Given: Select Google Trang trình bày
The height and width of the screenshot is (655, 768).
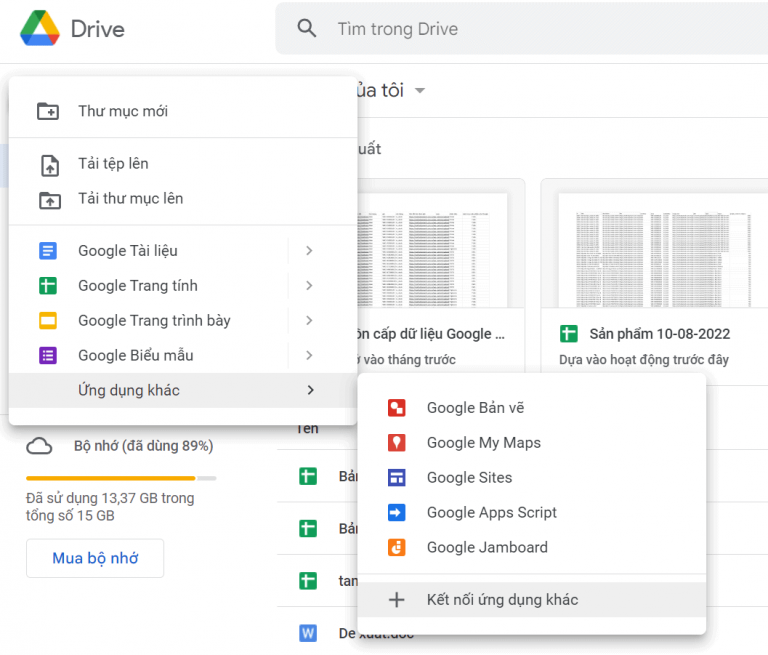Looking at the screenshot, I should click(x=183, y=320).
